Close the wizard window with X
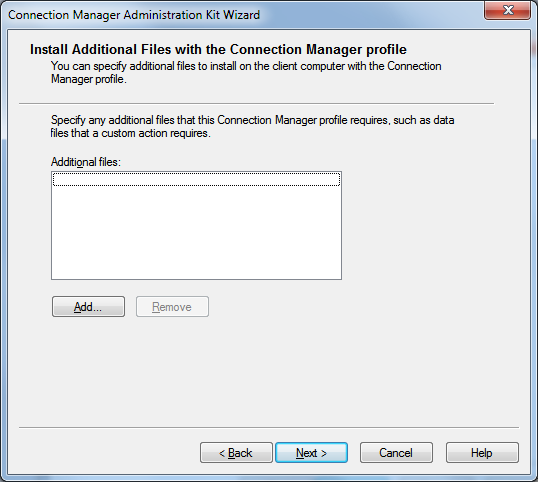The height and width of the screenshot is (482, 538). (x=507, y=10)
